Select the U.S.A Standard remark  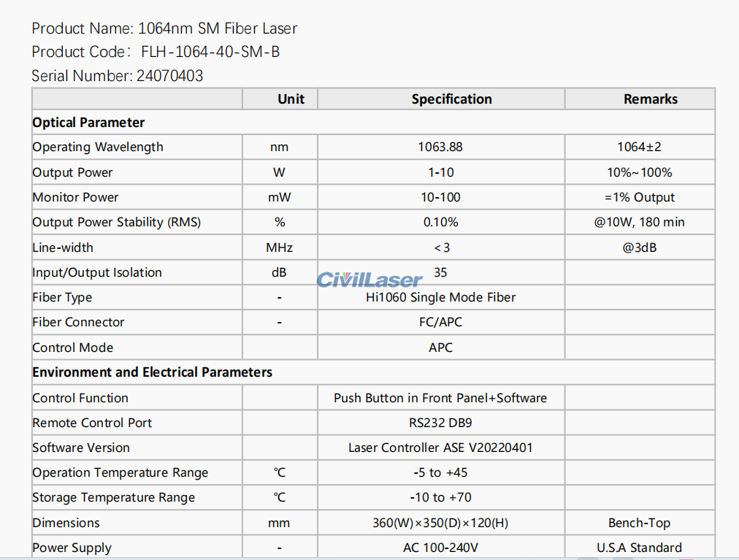coord(639,548)
